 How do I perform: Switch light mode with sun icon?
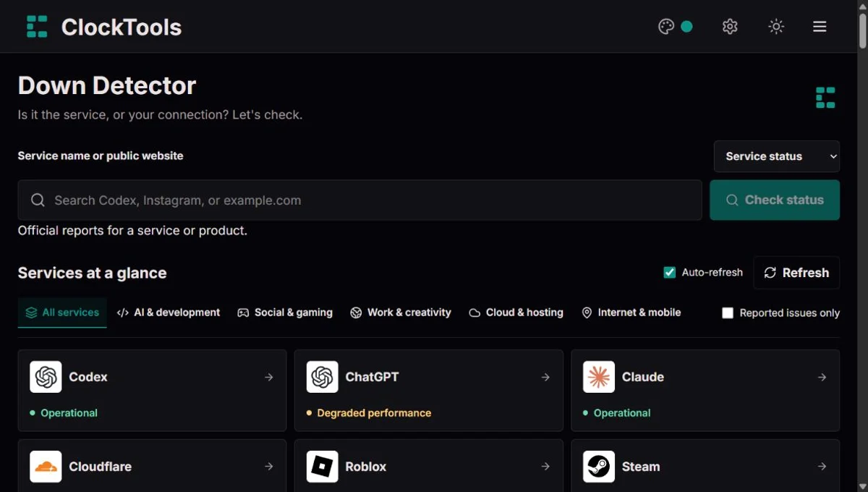coord(776,27)
